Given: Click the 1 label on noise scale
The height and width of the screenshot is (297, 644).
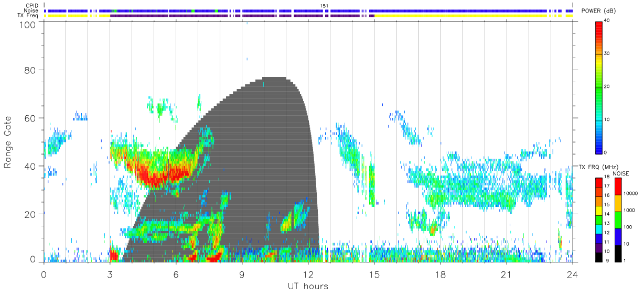Looking at the screenshot, I should coord(625,260).
